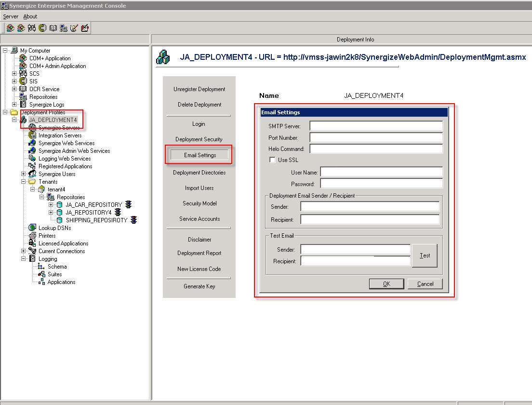The height and width of the screenshot is (405, 532).
Task: Click the Schema icon under Logging
Action: [41, 267]
